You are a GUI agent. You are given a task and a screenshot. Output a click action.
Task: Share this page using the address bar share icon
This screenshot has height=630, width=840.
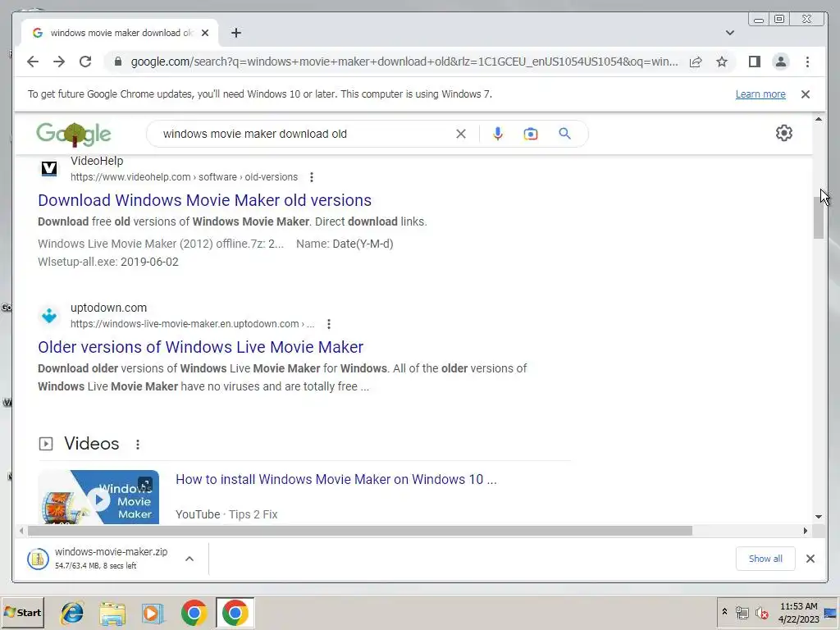click(696, 62)
